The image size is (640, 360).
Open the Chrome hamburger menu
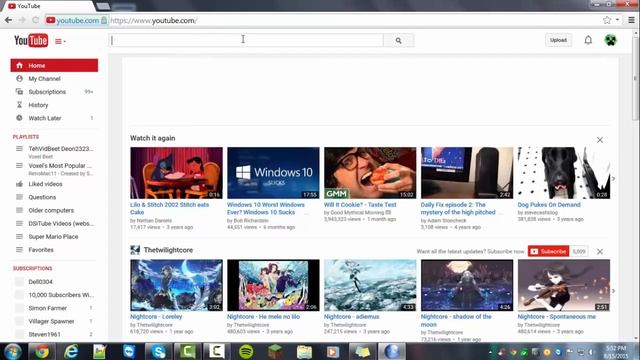[631, 20]
